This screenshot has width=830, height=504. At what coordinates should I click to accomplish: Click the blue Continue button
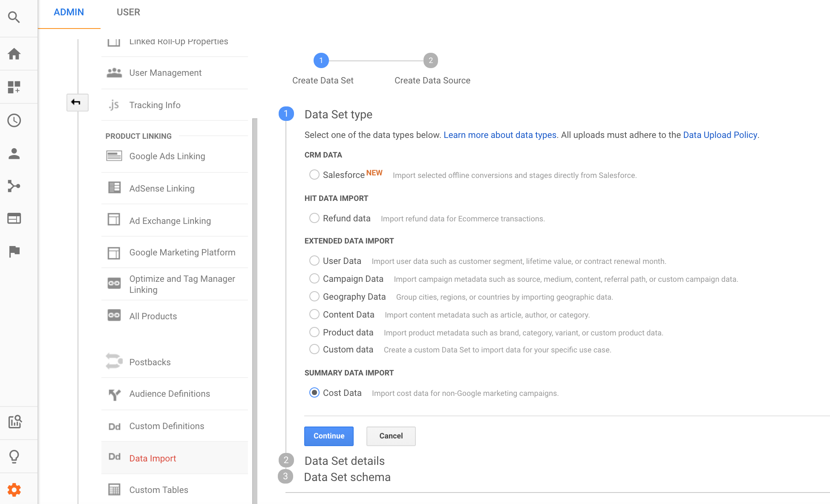point(329,436)
